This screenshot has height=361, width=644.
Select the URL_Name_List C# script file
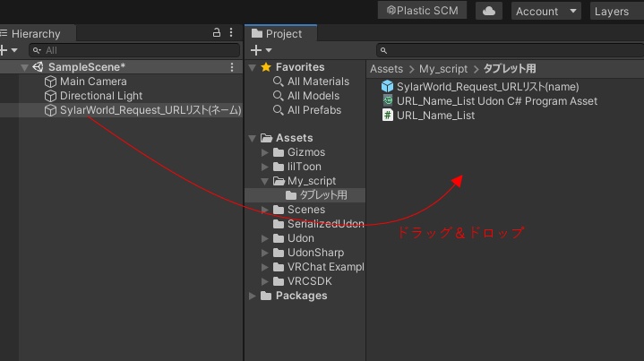pyautogui.click(x=436, y=116)
